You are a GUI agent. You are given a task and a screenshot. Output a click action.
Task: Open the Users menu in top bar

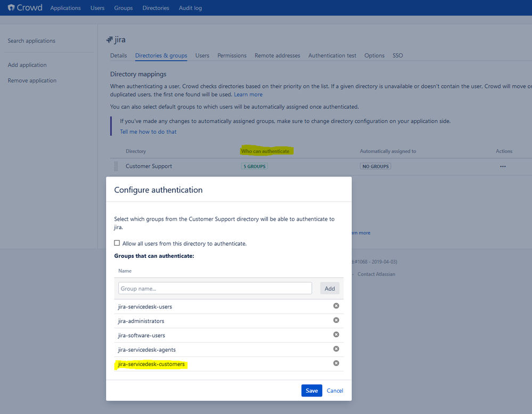(x=97, y=8)
